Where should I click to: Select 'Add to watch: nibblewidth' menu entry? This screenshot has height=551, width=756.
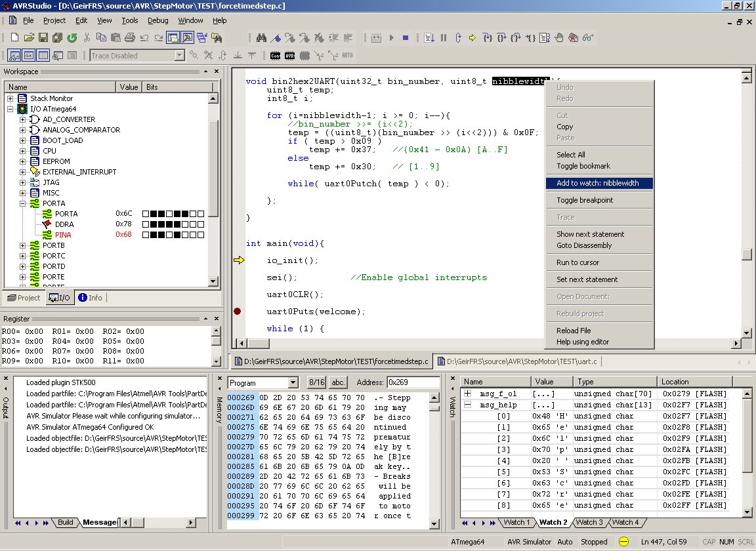coord(598,183)
